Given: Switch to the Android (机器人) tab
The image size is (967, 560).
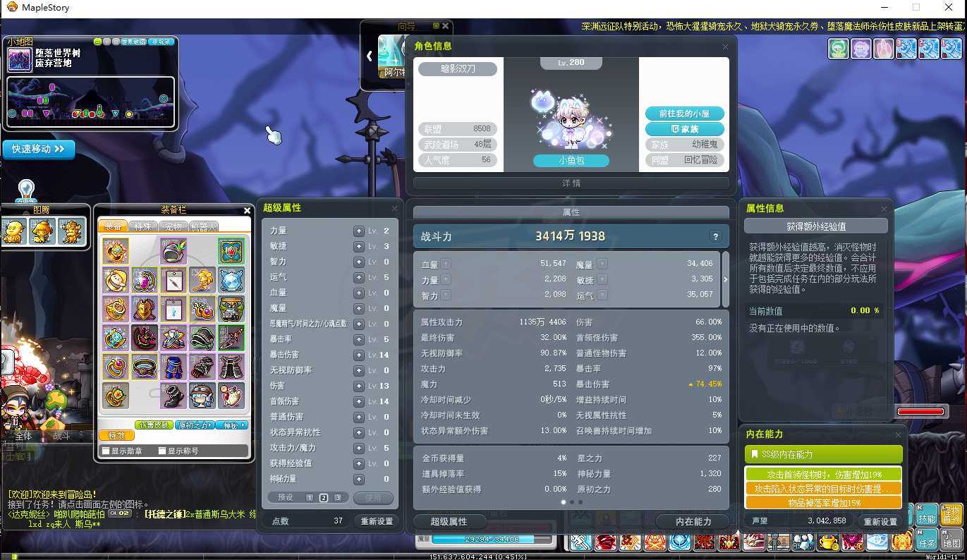Looking at the screenshot, I should (204, 226).
